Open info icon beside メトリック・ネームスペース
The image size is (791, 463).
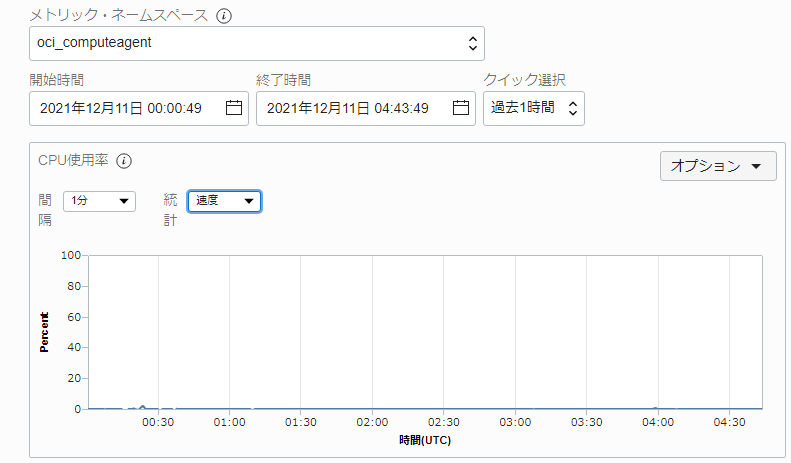coord(224,16)
